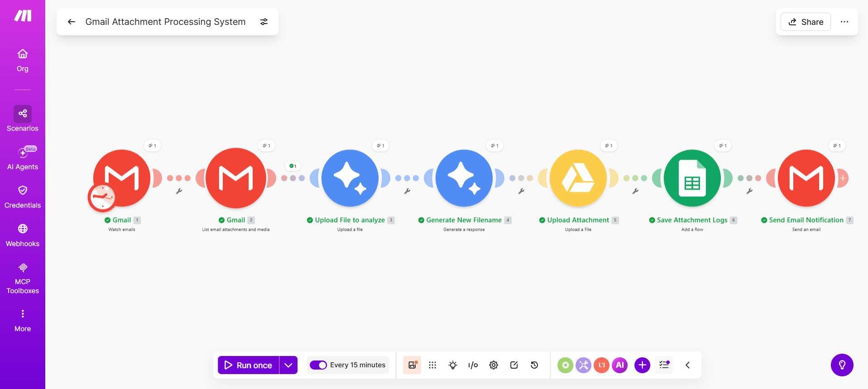The height and width of the screenshot is (389, 868).
Task: Click the Make logo
Action: click(x=23, y=16)
